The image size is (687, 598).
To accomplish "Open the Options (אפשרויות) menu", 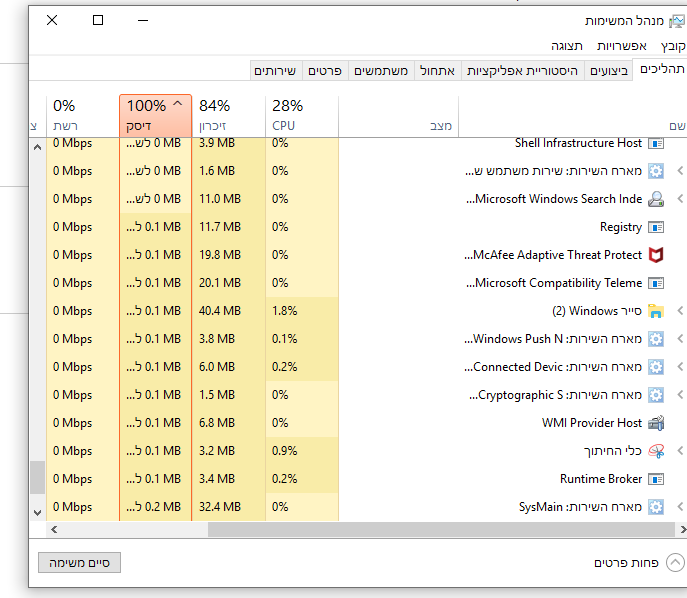I will tap(622, 46).
